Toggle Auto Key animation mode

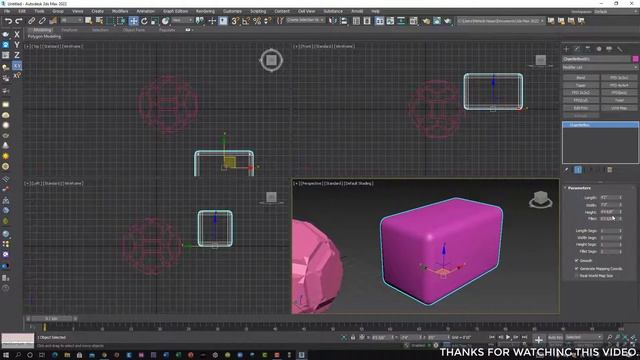tap(555, 338)
